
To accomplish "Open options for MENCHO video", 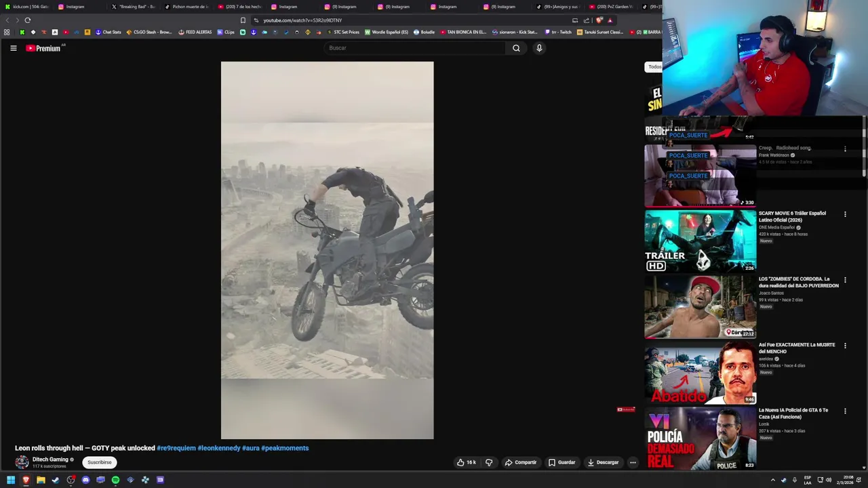I will coord(845,346).
